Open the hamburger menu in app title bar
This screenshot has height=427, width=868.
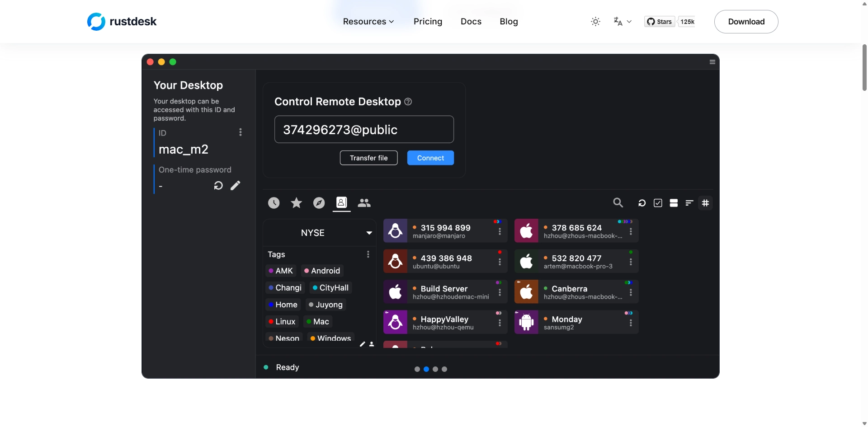pyautogui.click(x=712, y=62)
